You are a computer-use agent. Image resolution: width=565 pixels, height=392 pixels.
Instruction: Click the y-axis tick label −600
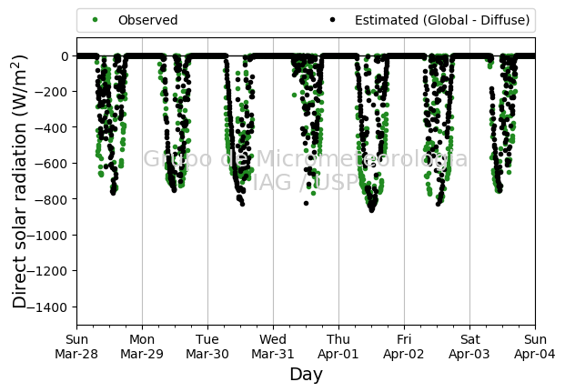[x=51, y=164]
